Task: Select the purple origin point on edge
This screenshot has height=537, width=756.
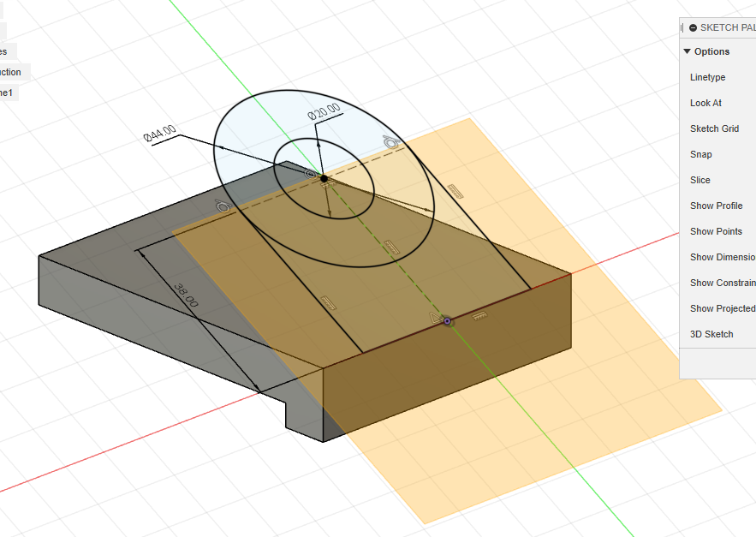Action: (447, 321)
